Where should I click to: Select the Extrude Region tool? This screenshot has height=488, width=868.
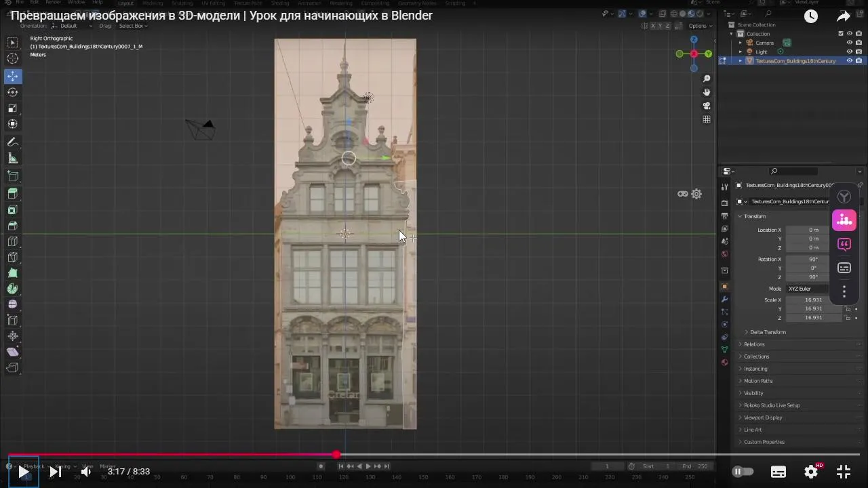pos(13,194)
